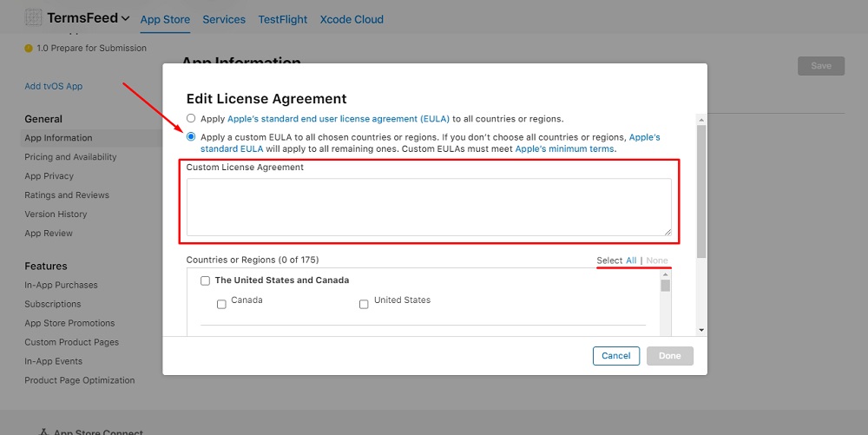Open Pricing and Availability in the sidebar

70,157
